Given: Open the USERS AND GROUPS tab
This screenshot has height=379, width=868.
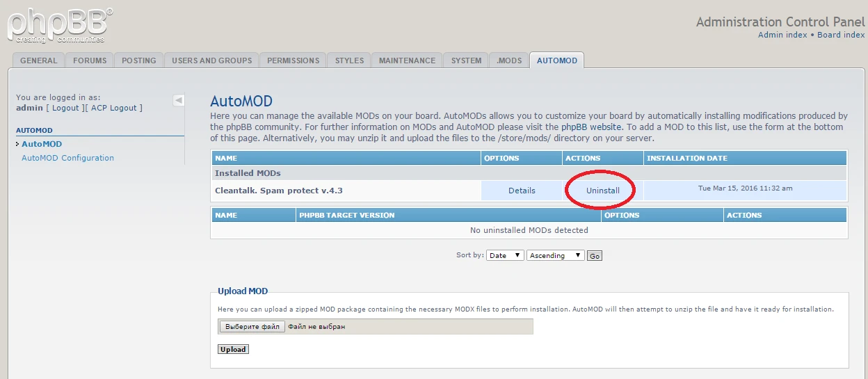Looking at the screenshot, I should pyautogui.click(x=212, y=61).
